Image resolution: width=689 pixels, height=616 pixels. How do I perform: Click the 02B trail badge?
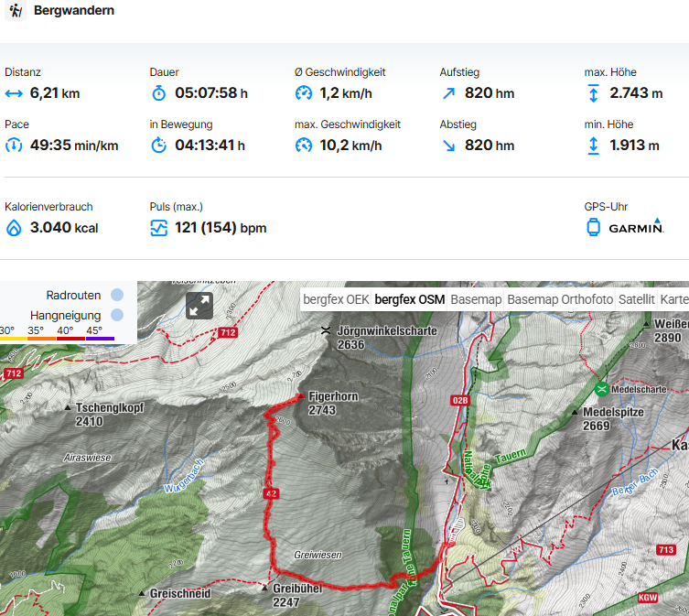(460, 400)
